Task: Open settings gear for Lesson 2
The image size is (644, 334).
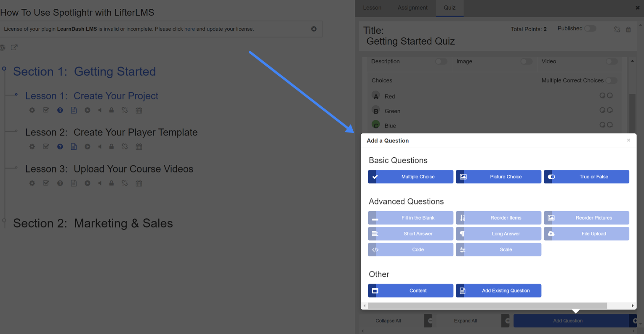Action: tap(32, 147)
